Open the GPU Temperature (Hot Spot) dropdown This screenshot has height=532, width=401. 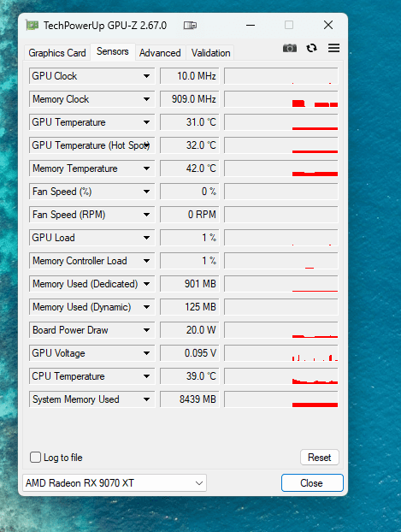coord(146,145)
